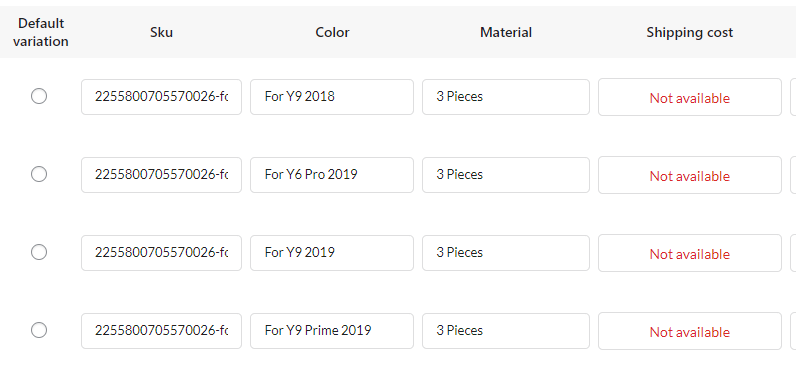Edit Sku field in Y9 Prime 2019 row
This screenshot has width=796, height=370.
click(x=161, y=331)
